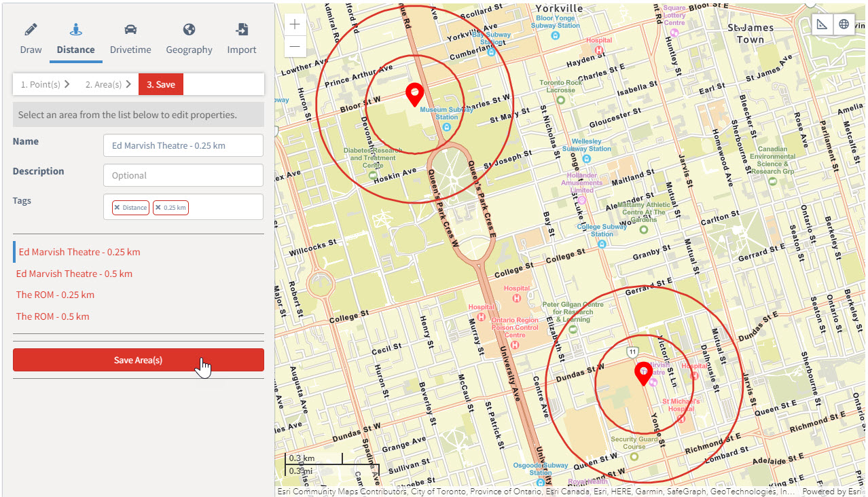Open the Draw tool tab
The height and width of the screenshot is (497, 868).
pos(31,39)
